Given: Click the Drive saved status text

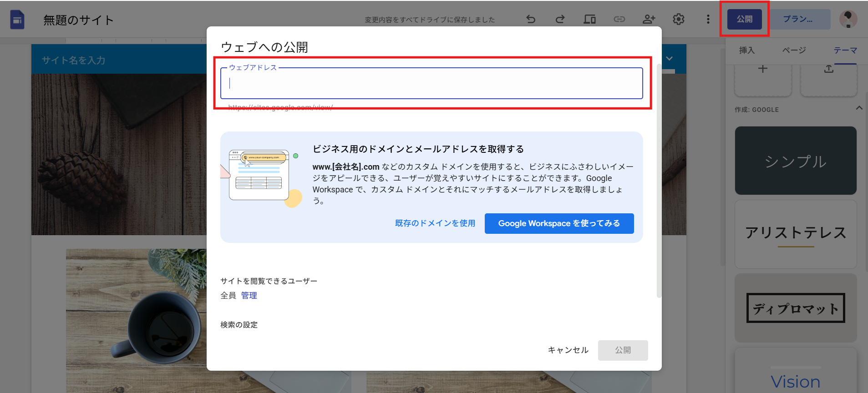Looking at the screenshot, I should coord(430,20).
